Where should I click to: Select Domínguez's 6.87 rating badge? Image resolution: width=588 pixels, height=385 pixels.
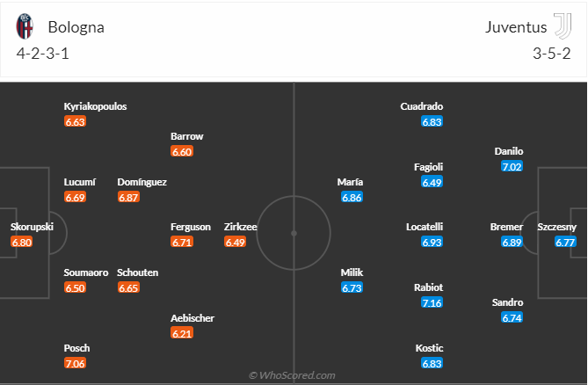click(x=128, y=198)
